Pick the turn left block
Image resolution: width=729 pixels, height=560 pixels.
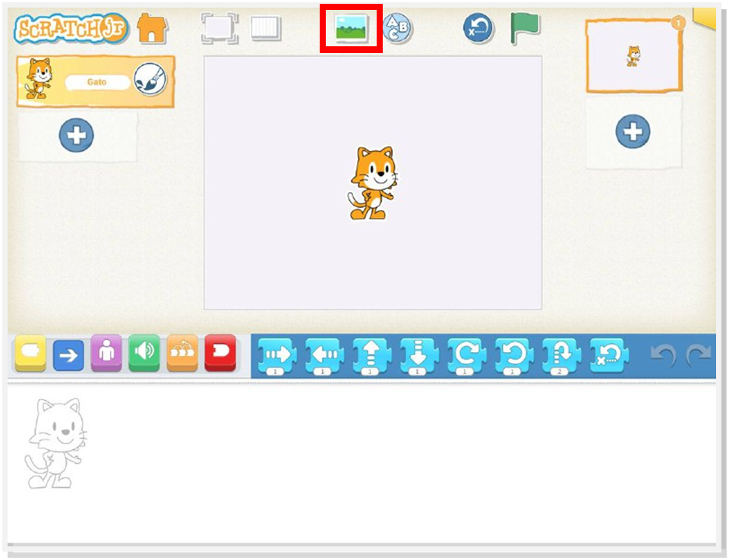click(514, 356)
